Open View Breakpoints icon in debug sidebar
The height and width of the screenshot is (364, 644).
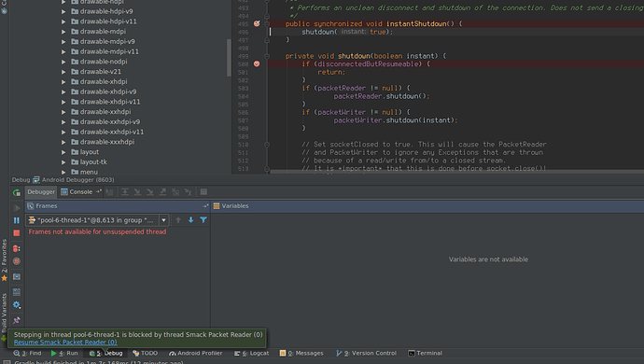point(17,248)
